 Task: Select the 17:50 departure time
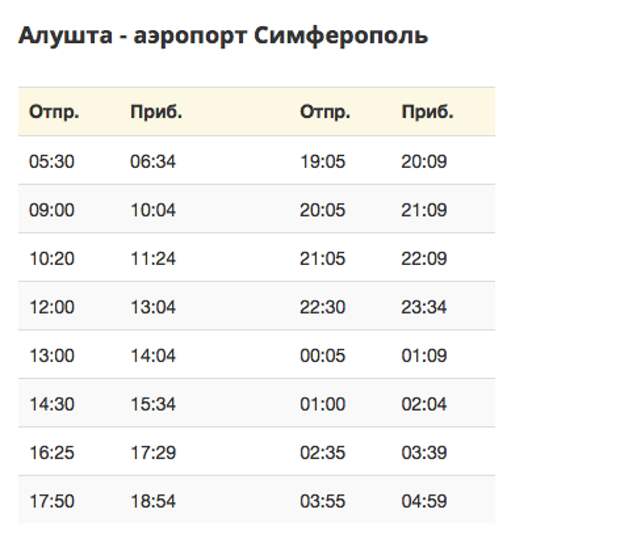click(x=52, y=502)
